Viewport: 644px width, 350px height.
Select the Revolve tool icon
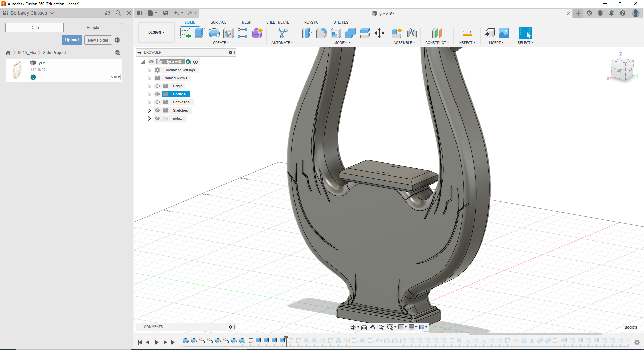coord(214,33)
